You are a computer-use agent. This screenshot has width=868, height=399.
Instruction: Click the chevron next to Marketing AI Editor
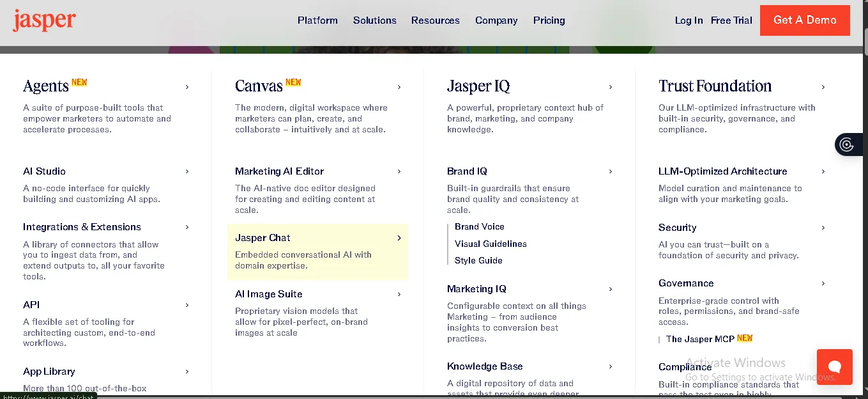coord(399,171)
